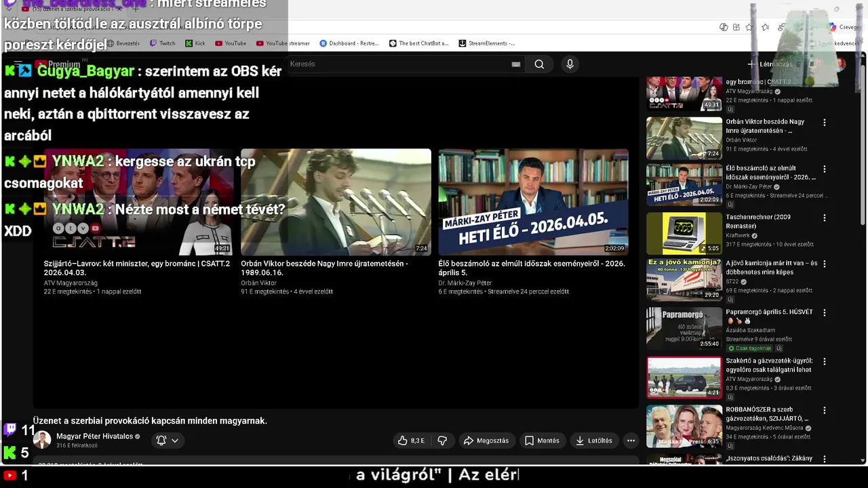Viewport: 868px width, 488px height.
Task: Open the Magyar Péter Hivatalos channel avatar
Action: (x=42, y=440)
